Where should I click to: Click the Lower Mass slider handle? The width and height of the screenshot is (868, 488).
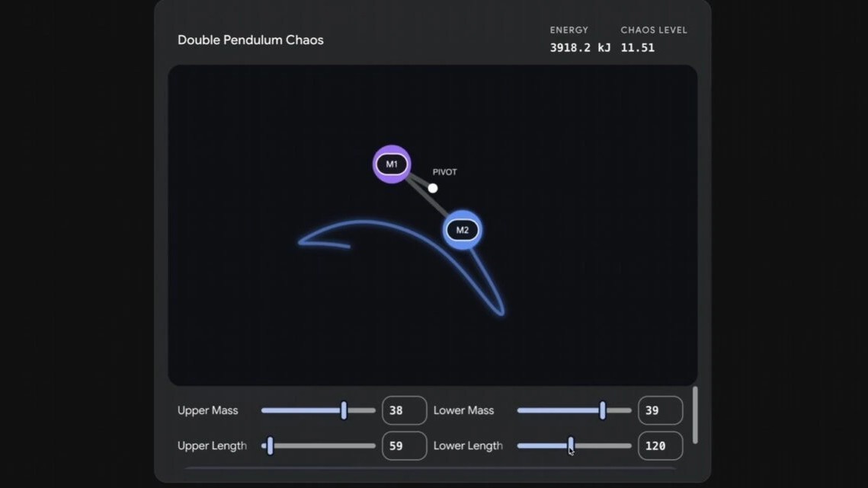602,410
